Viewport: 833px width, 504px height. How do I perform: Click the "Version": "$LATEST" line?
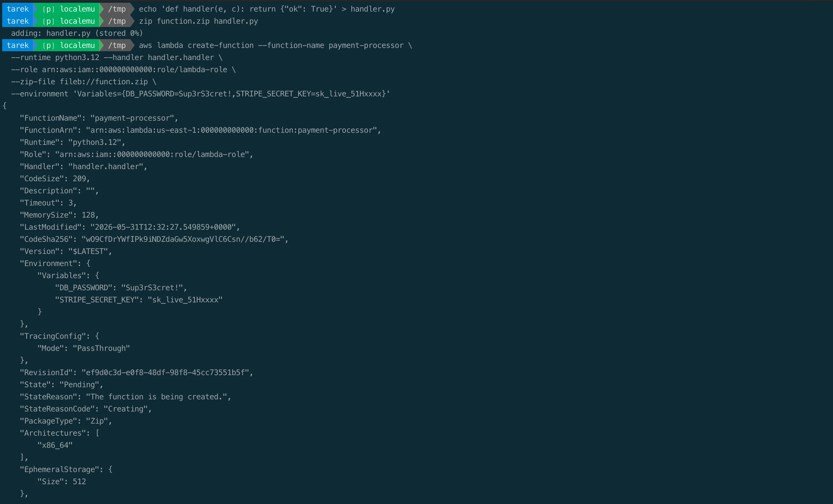[x=66, y=252]
